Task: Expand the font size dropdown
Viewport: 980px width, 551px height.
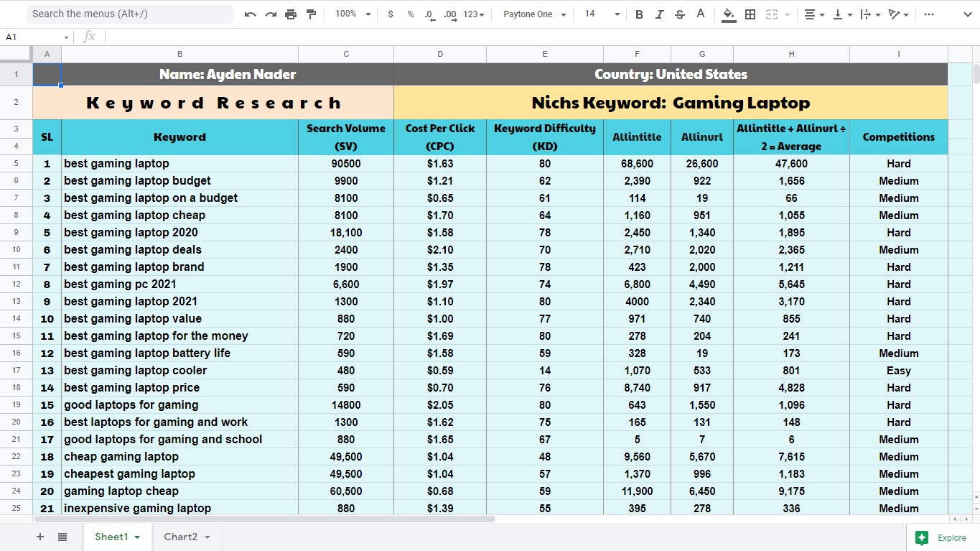Action: pos(602,14)
